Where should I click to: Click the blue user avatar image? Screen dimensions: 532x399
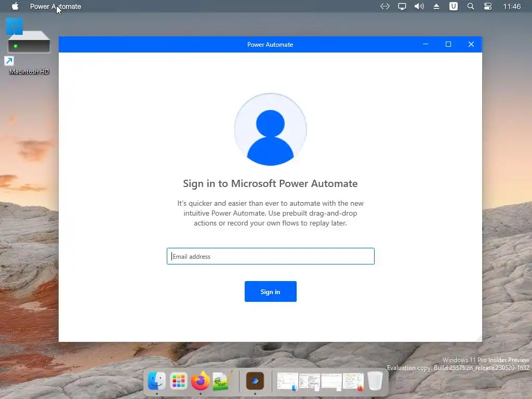tap(270, 129)
